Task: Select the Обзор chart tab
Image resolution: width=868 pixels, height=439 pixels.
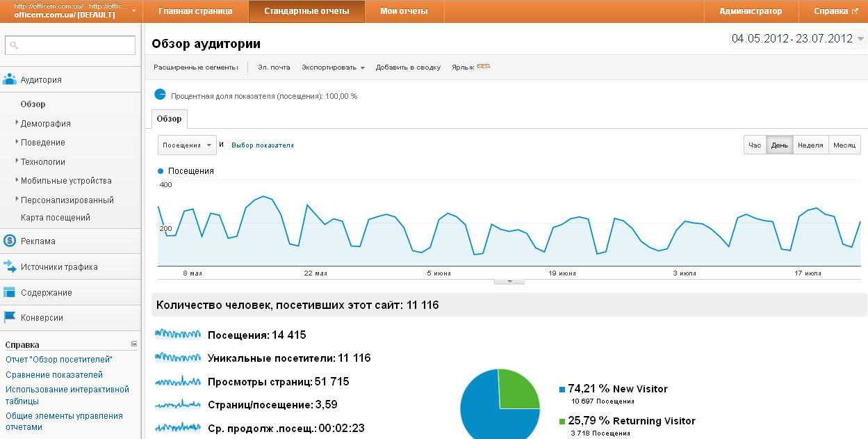Action: click(169, 118)
